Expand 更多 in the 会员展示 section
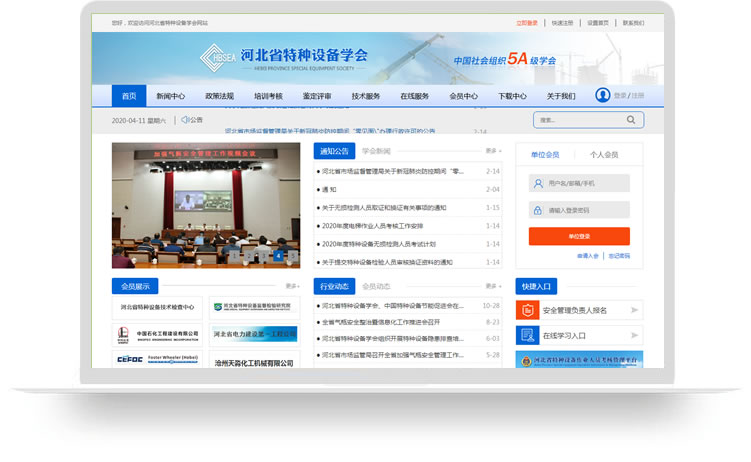The width and height of the screenshot is (751, 462). pos(291,286)
